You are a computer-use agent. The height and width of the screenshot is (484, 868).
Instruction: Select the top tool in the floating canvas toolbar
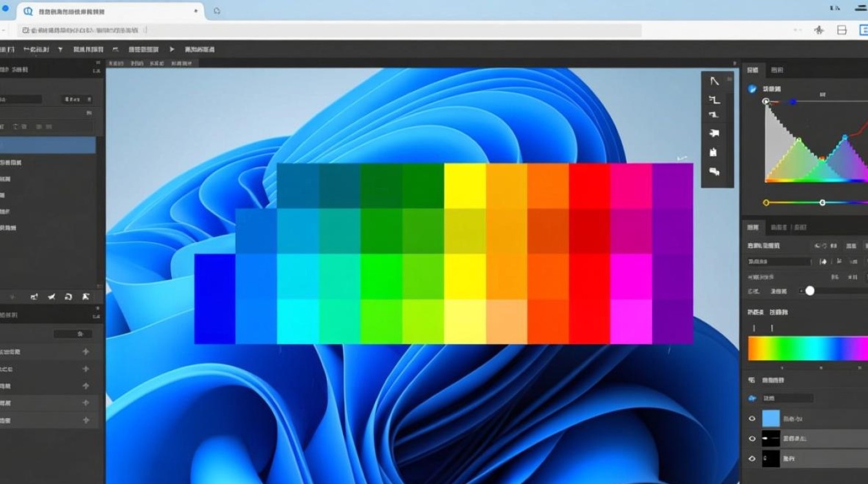pos(714,81)
